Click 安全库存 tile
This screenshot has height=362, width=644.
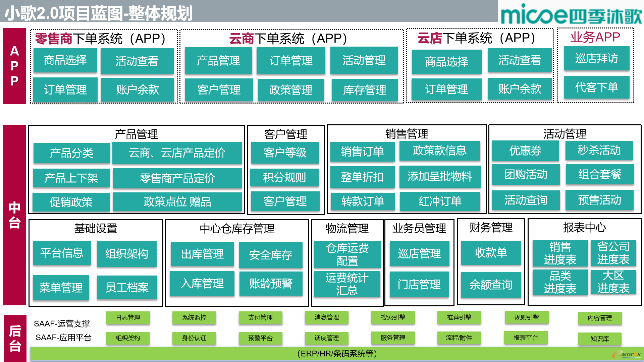coord(271,255)
